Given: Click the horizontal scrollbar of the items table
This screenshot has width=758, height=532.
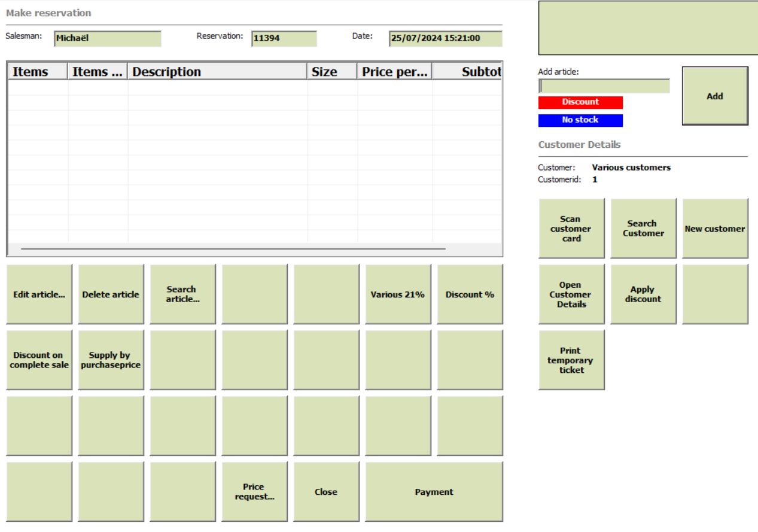Looking at the screenshot, I should [x=233, y=248].
